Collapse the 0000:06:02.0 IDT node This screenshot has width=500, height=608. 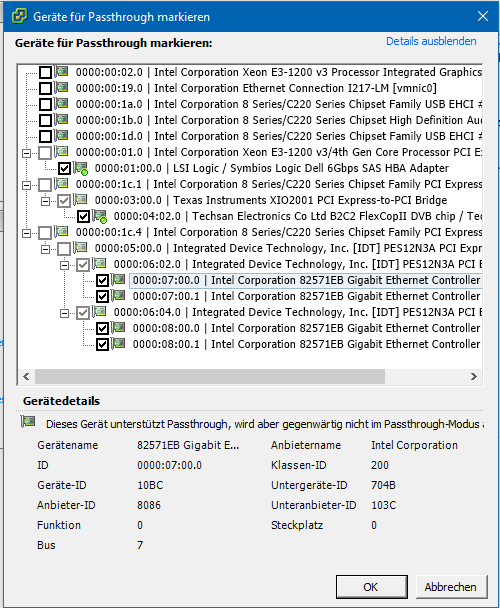64,265
